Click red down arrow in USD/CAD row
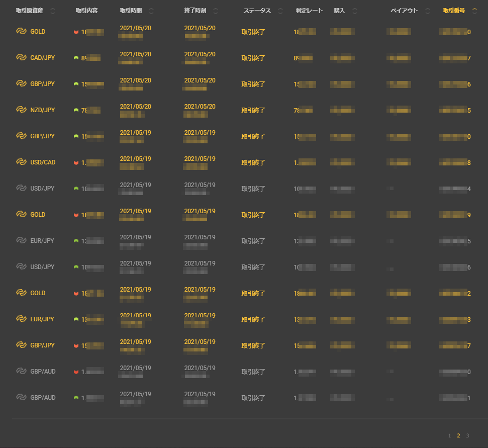The width and height of the screenshot is (488, 448). (x=76, y=162)
